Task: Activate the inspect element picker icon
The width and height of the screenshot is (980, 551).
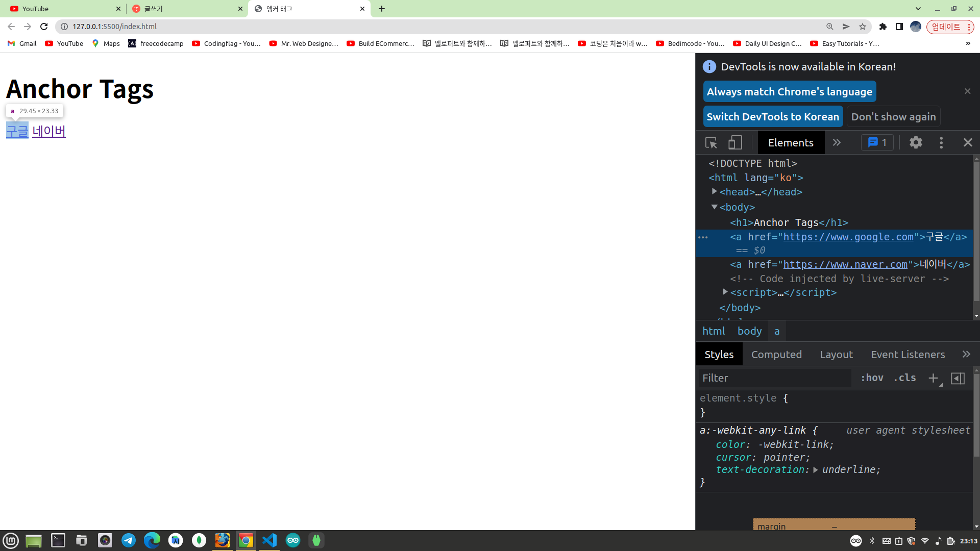Action: [711, 143]
